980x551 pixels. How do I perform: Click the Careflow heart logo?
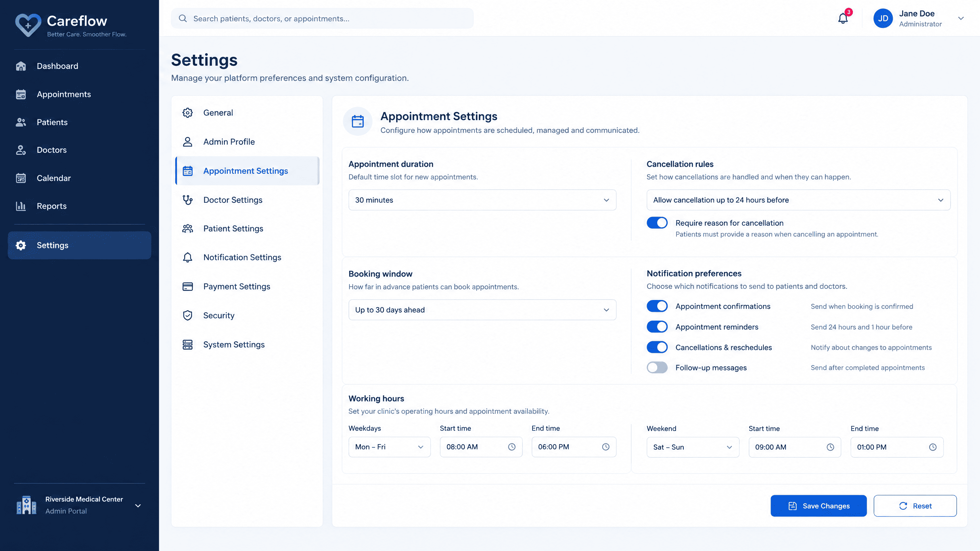[x=28, y=25]
